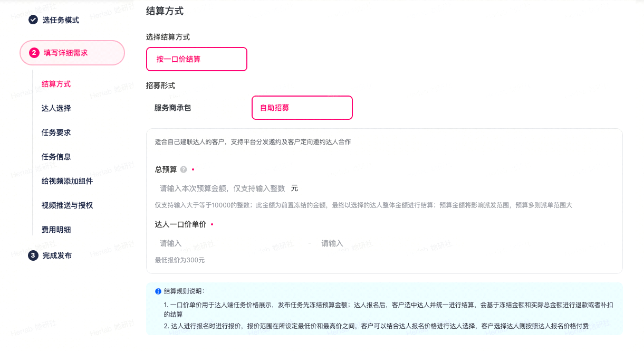Select 自助招募 recruitment form
This screenshot has width=644, height=351.
pyautogui.click(x=302, y=108)
